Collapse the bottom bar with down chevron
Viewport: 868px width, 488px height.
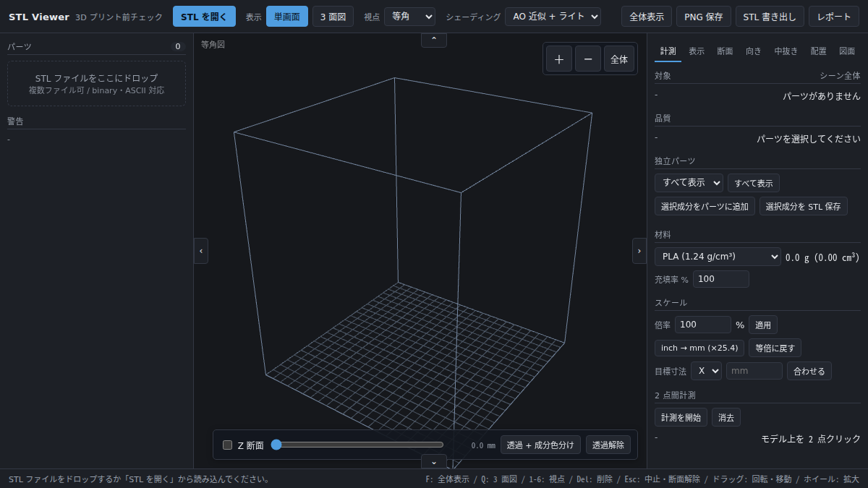coord(434,461)
